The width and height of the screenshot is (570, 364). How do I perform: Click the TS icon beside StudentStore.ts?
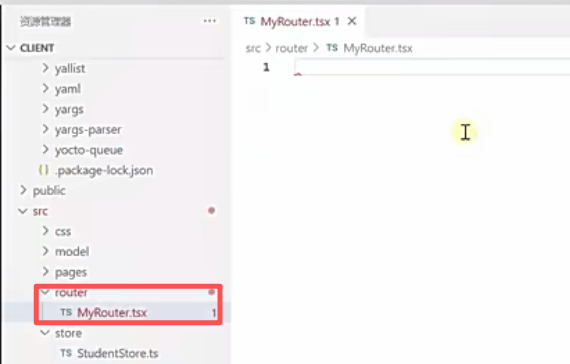point(66,353)
